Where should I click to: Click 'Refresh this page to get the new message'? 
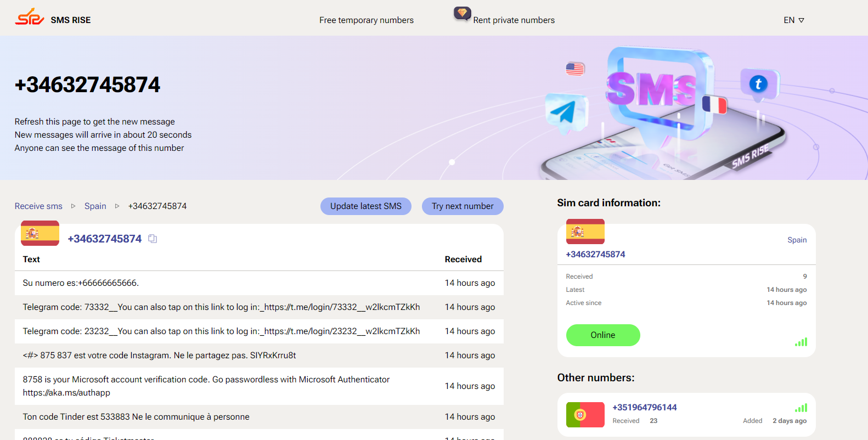click(x=95, y=122)
